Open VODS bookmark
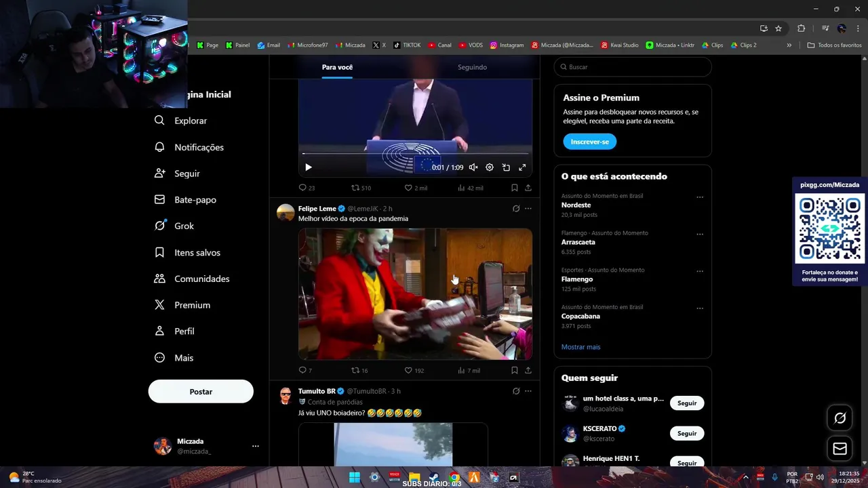Screen dimensions: 868x488 click(471, 45)
